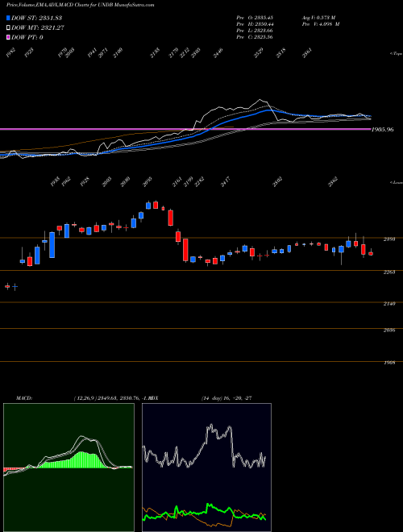This screenshot has height=532, width=403.
Task: Click the 2263 price axis label
Action: 388,272
